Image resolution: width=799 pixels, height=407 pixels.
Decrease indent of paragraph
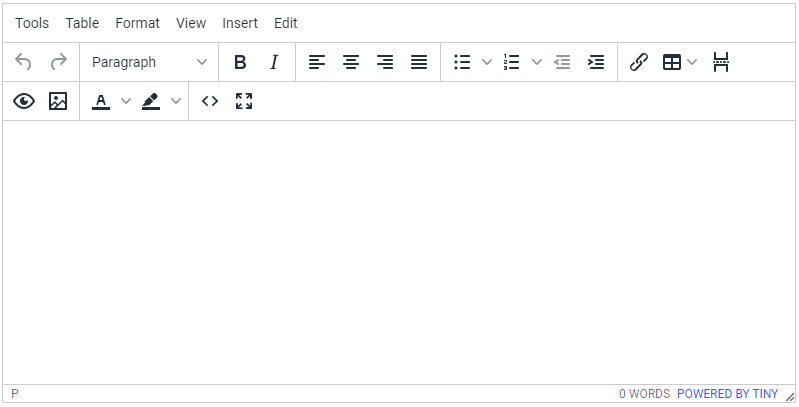[562, 62]
